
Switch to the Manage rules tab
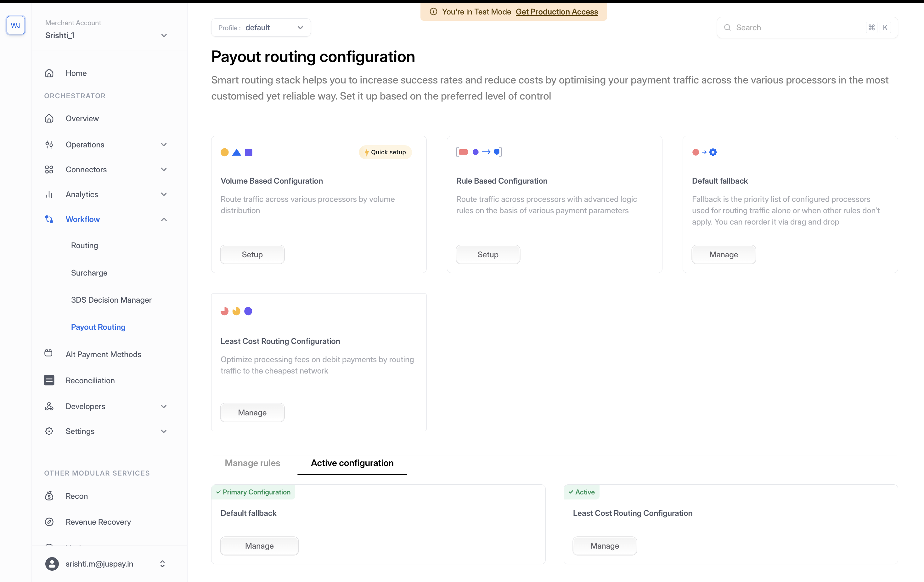pos(252,463)
